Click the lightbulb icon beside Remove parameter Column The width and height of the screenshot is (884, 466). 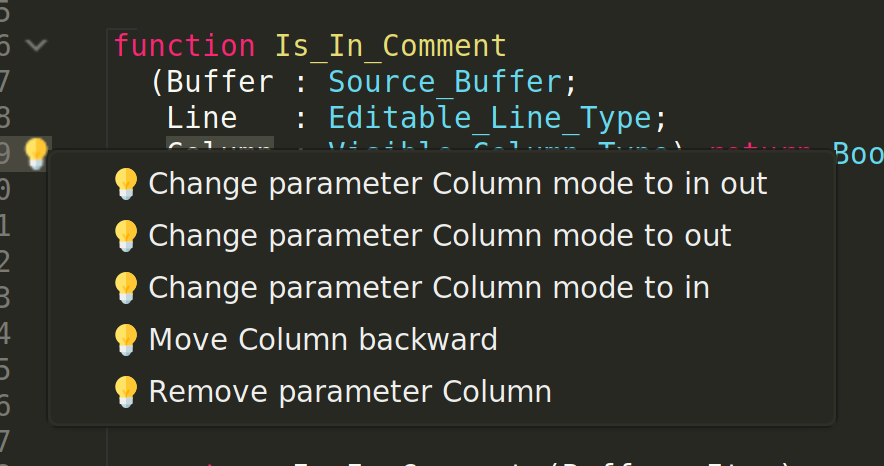(x=126, y=392)
